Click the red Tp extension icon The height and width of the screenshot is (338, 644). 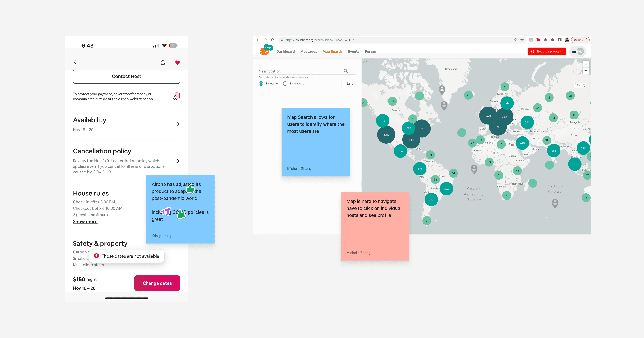tap(538, 40)
